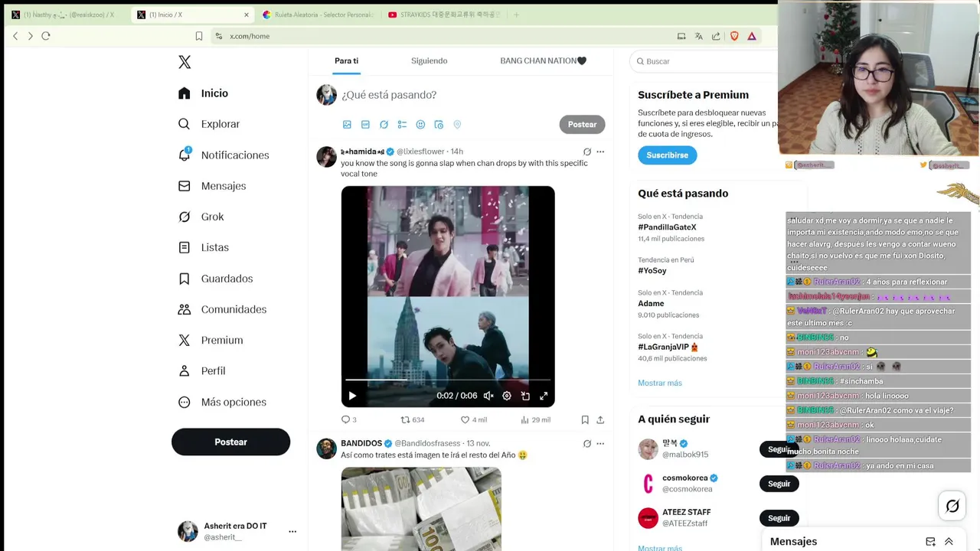Add GIF to new post
The height and width of the screenshot is (551, 980).
[365, 125]
